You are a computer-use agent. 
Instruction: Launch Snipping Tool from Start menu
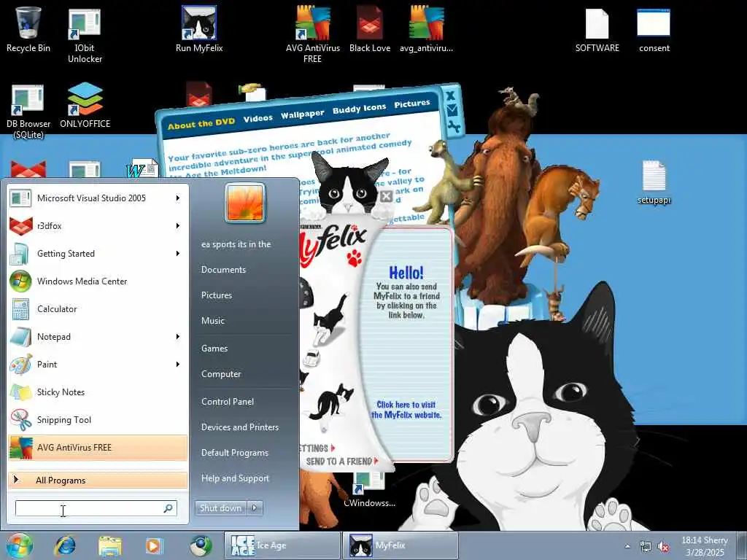tap(98, 419)
